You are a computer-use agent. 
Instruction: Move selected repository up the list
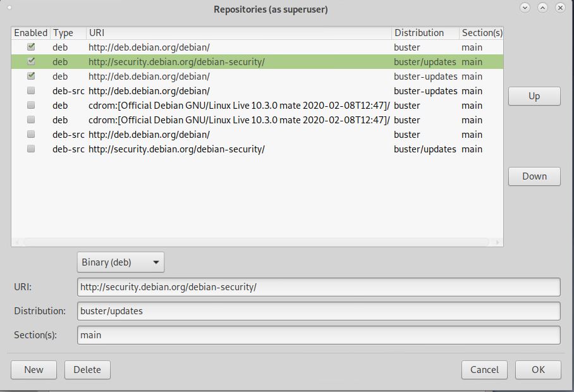[x=534, y=96]
